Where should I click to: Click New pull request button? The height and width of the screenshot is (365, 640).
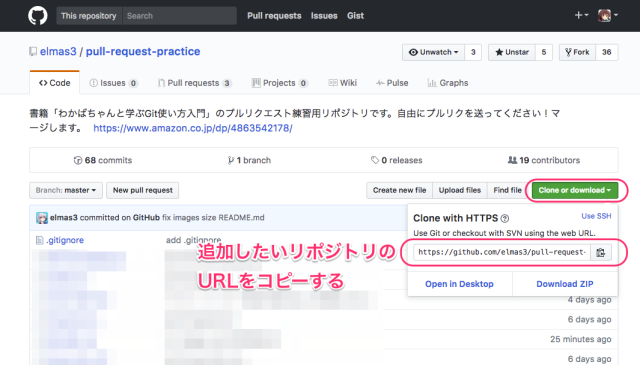142,190
